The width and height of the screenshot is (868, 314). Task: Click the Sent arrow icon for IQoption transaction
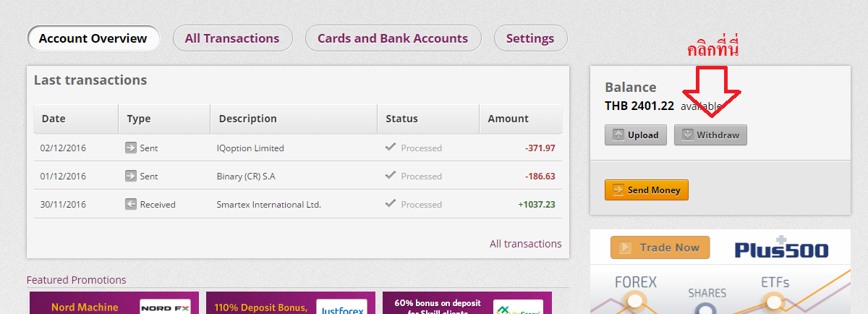[x=131, y=148]
